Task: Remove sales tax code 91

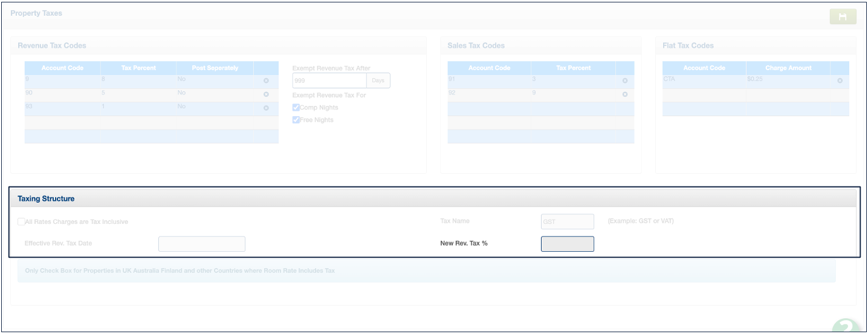Action: click(625, 81)
